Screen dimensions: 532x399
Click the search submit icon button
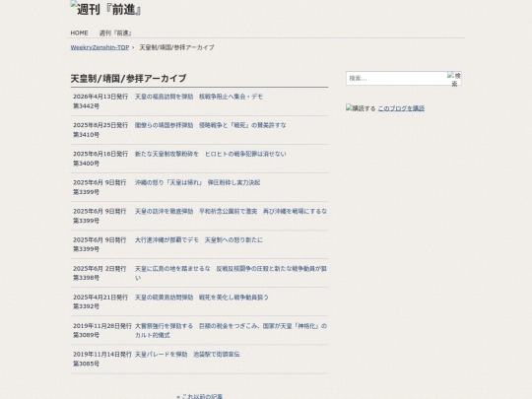[x=454, y=79]
